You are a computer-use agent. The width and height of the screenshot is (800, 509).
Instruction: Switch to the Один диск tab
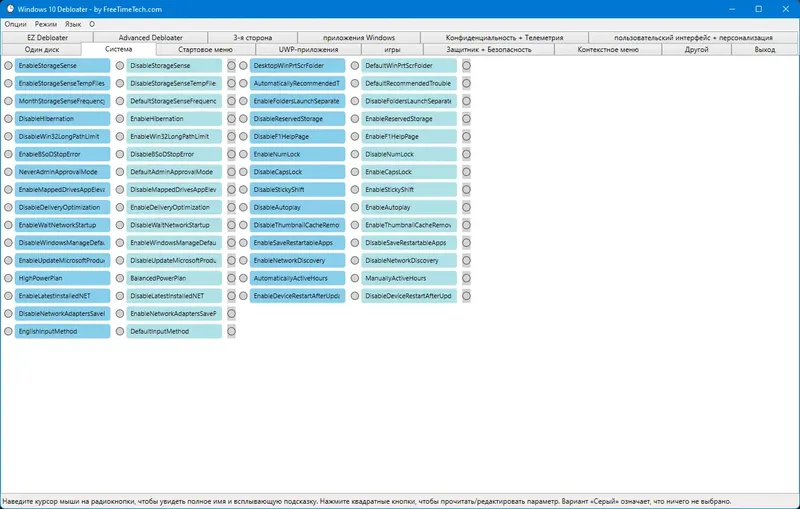point(42,49)
